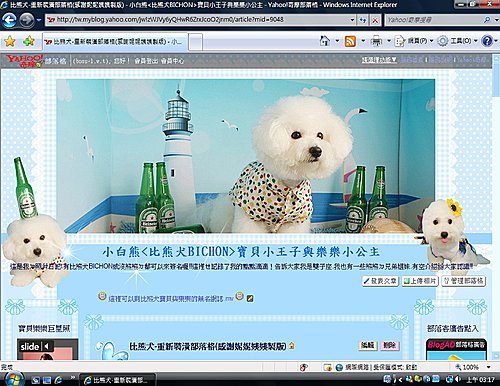Open the underlined dropdown in the Yahoo header bar
This screenshot has width=500, height=386.
tap(379, 60)
